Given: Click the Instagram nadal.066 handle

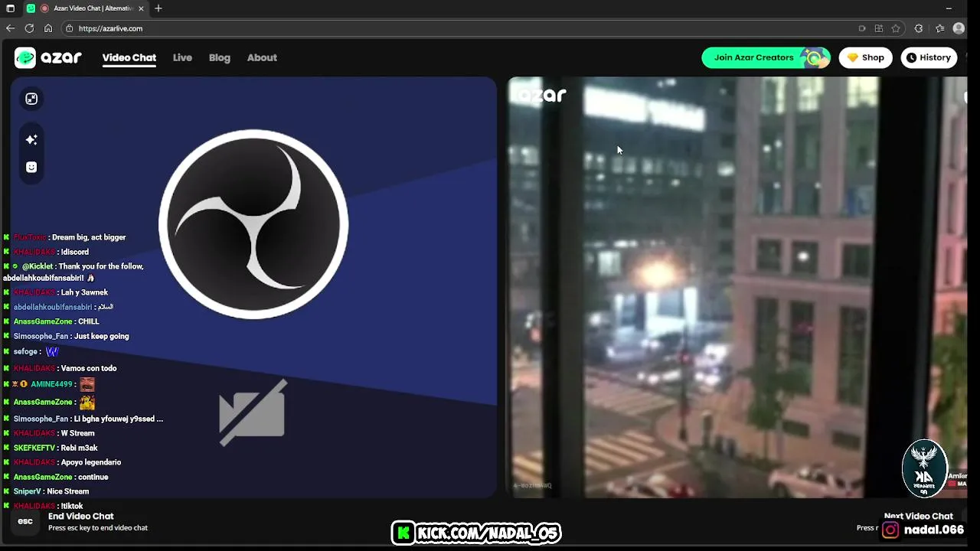Looking at the screenshot, I should pyautogui.click(x=923, y=530).
